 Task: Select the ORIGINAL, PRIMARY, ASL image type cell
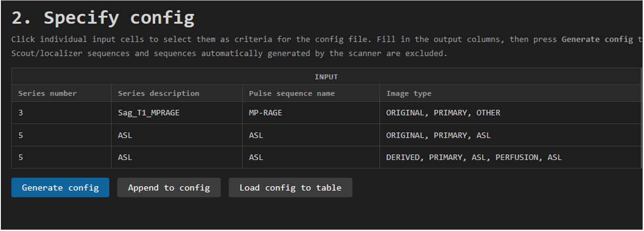click(x=510, y=135)
